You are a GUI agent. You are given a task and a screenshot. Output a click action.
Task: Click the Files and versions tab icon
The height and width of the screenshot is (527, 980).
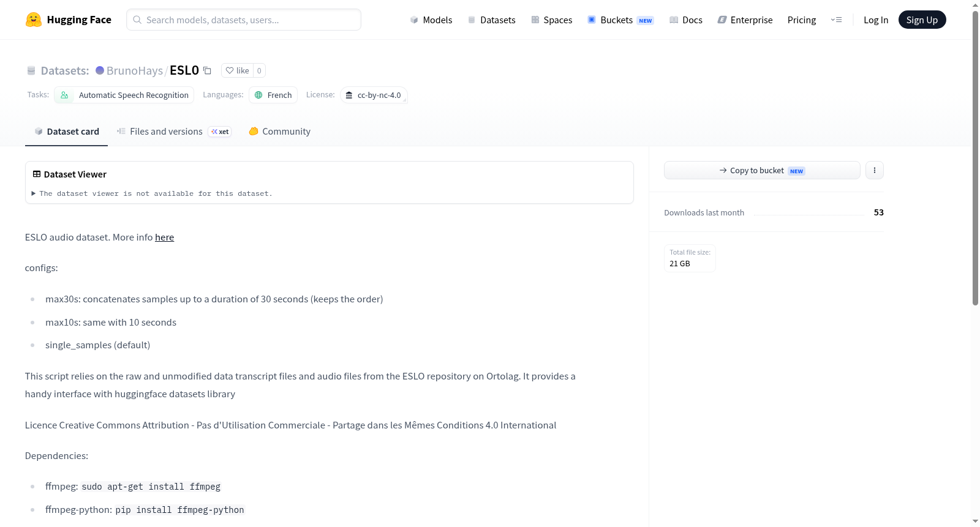point(121,131)
